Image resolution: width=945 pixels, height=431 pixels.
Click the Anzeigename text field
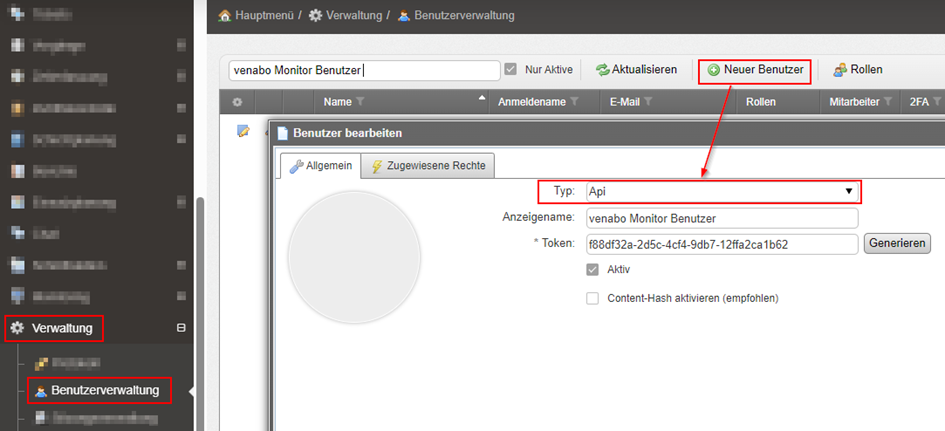click(722, 218)
